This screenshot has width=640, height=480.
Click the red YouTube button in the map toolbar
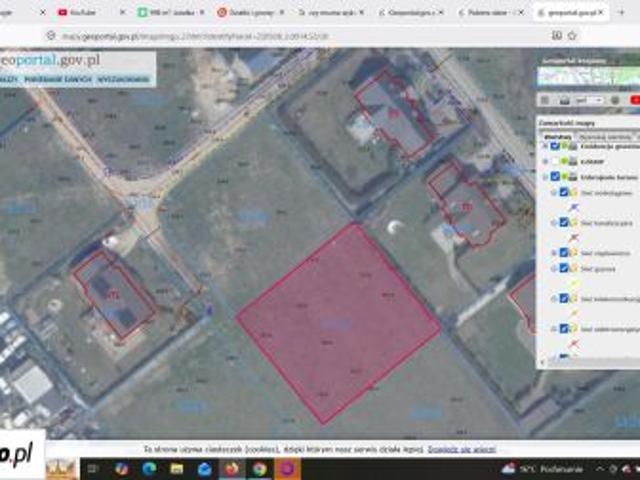pyautogui.click(x=635, y=100)
